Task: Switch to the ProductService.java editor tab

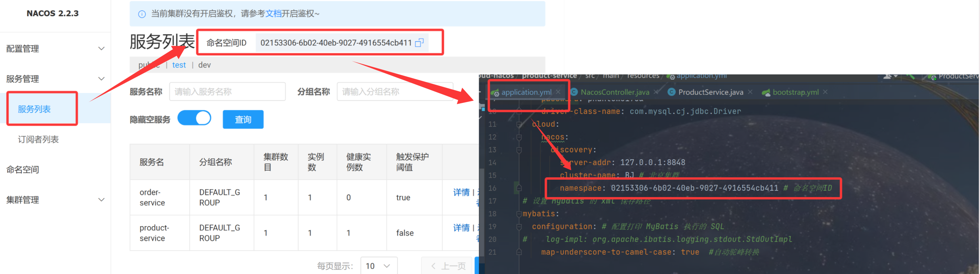Action: point(711,92)
